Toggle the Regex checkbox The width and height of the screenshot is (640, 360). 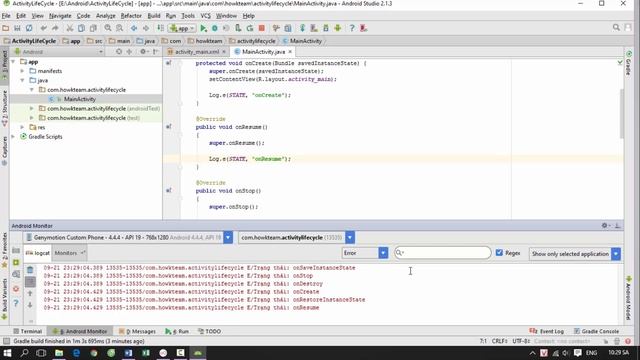(499, 253)
